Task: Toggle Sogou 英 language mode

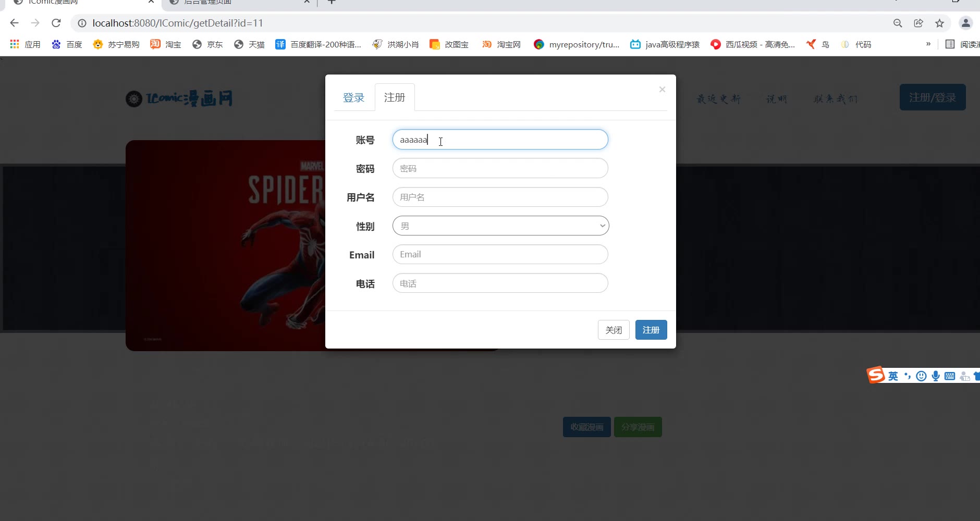Action: coord(893,376)
